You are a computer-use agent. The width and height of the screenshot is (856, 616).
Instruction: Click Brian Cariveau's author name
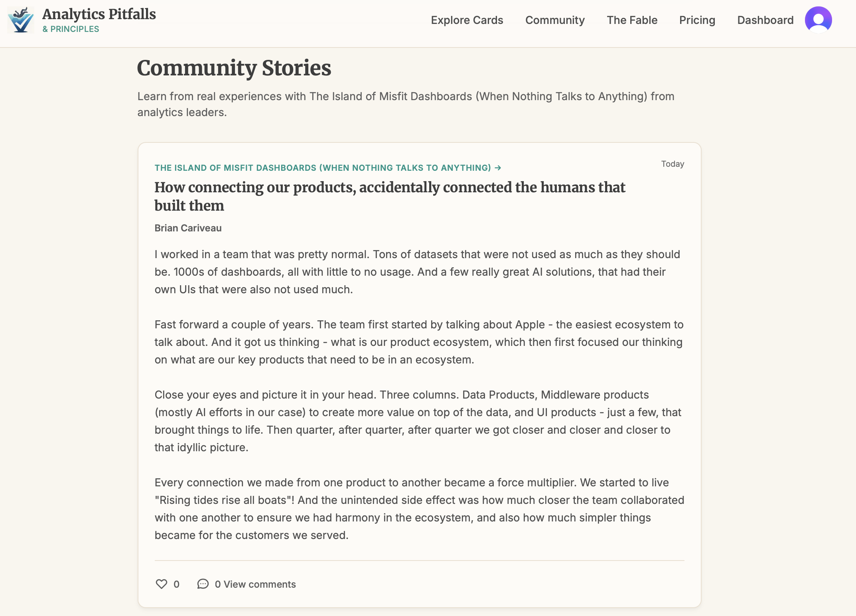coord(188,228)
